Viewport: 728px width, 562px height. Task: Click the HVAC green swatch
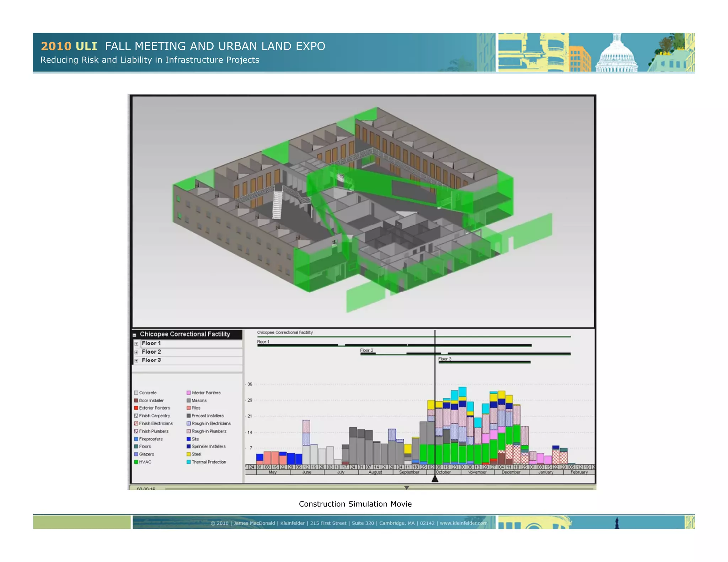(x=136, y=463)
